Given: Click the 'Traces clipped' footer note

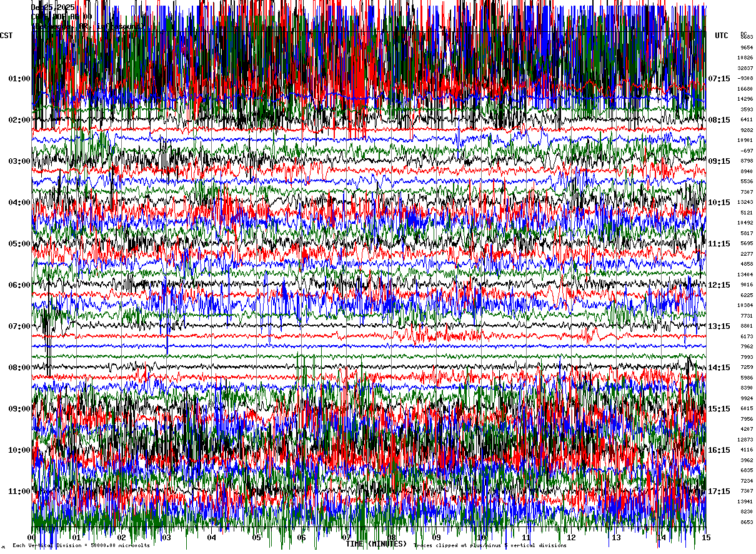Looking at the screenshot, I should [x=490, y=545].
